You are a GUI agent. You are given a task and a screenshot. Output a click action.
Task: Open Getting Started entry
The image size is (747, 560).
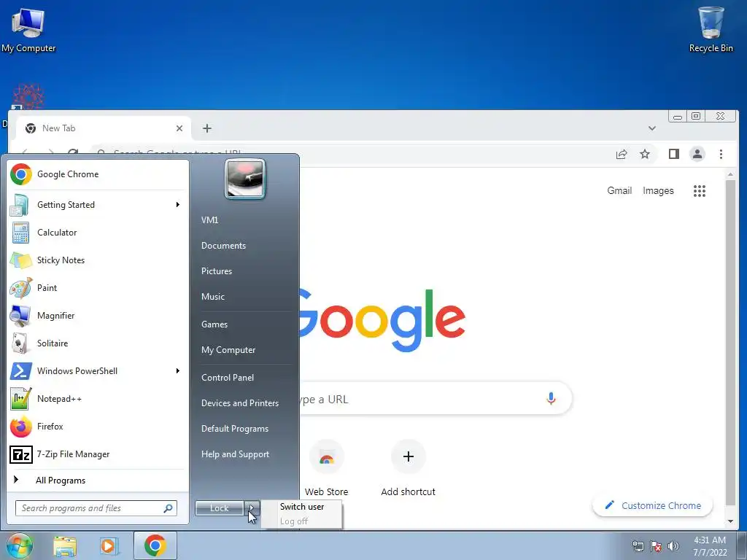point(97,205)
